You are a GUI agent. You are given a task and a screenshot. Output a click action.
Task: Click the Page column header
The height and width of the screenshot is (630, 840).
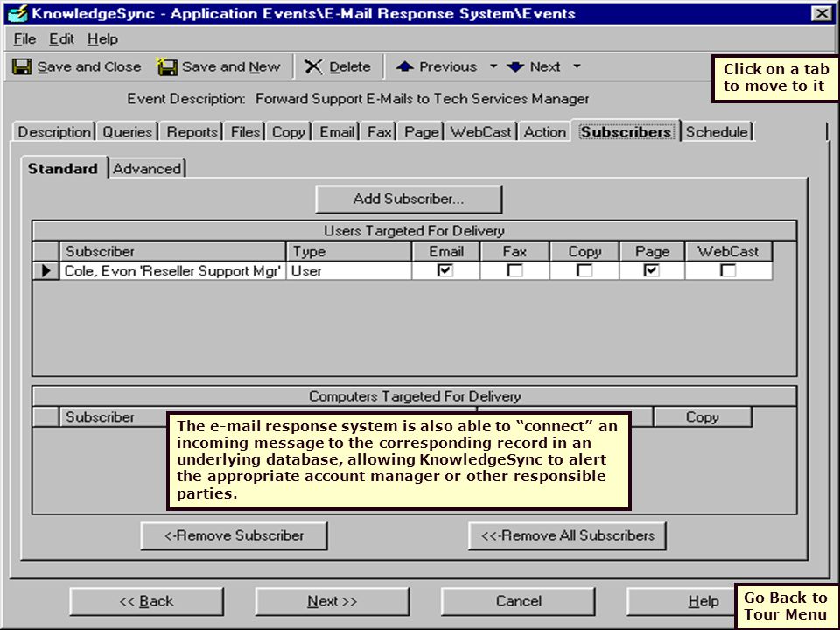pyautogui.click(x=652, y=251)
